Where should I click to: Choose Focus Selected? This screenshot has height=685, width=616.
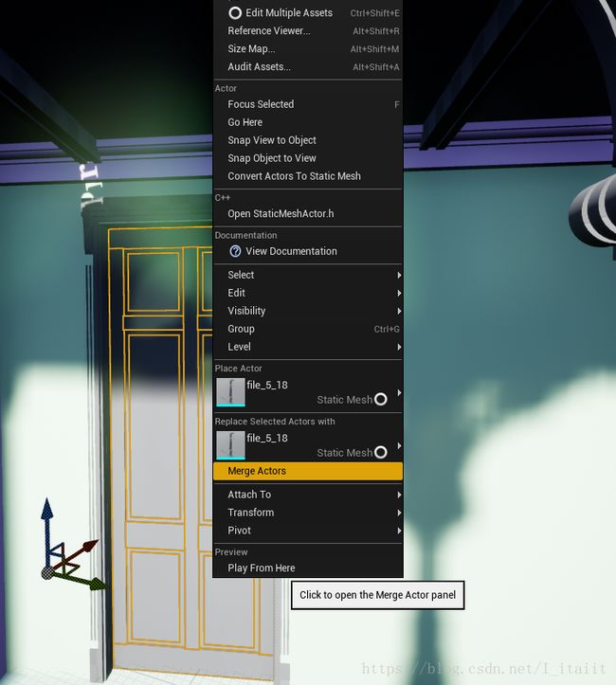tap(308, 104)
